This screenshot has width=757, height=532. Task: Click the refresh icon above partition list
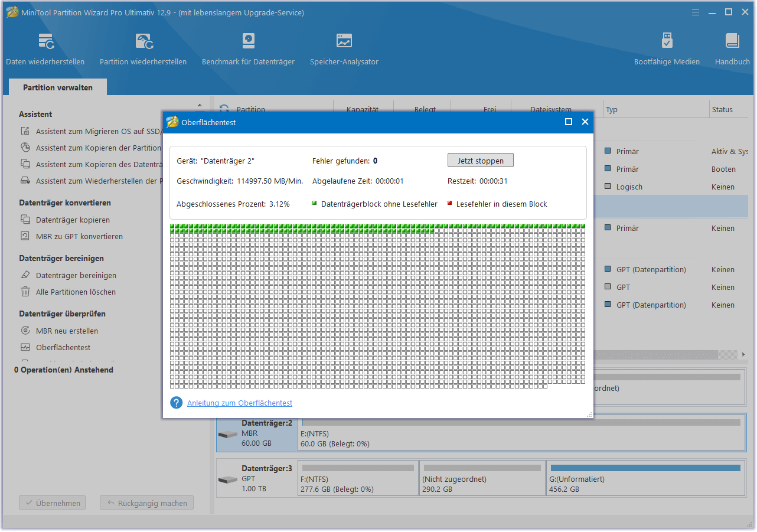click(224, 109)
